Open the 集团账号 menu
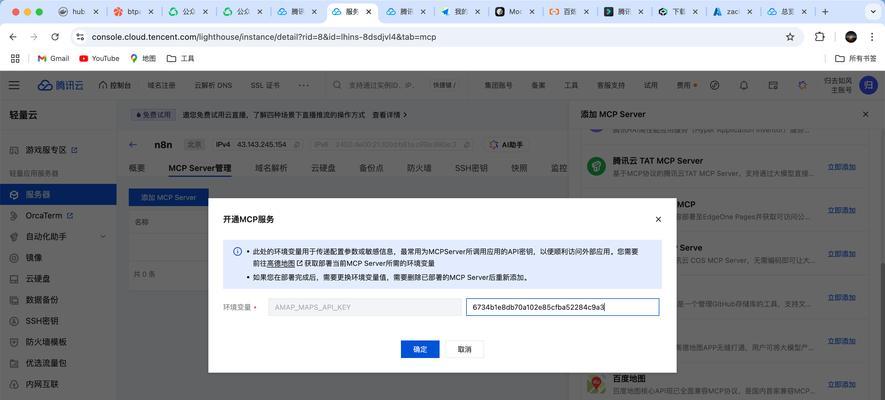This screenshot has height=400, width=885. tap(498, 85)
